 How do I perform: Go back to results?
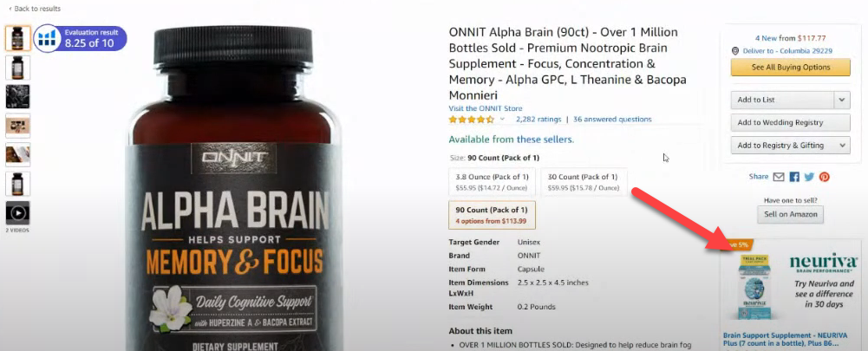pos(35,9)
